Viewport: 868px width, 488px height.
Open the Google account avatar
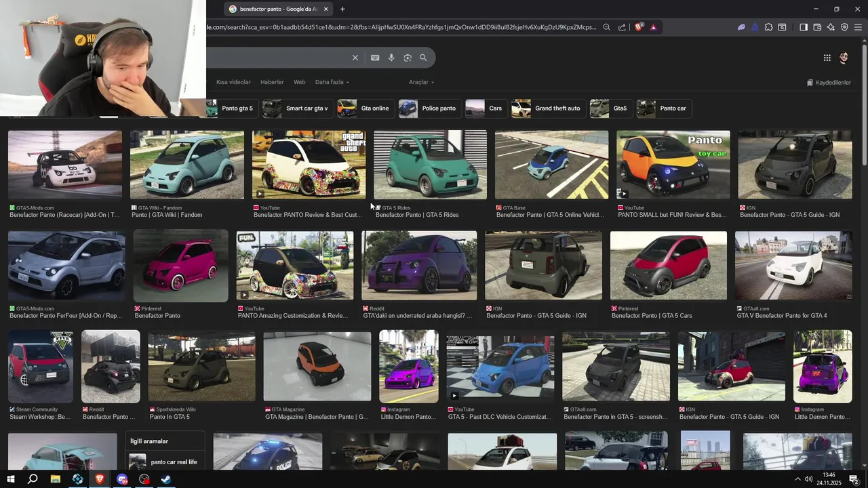tap(844, 58)
